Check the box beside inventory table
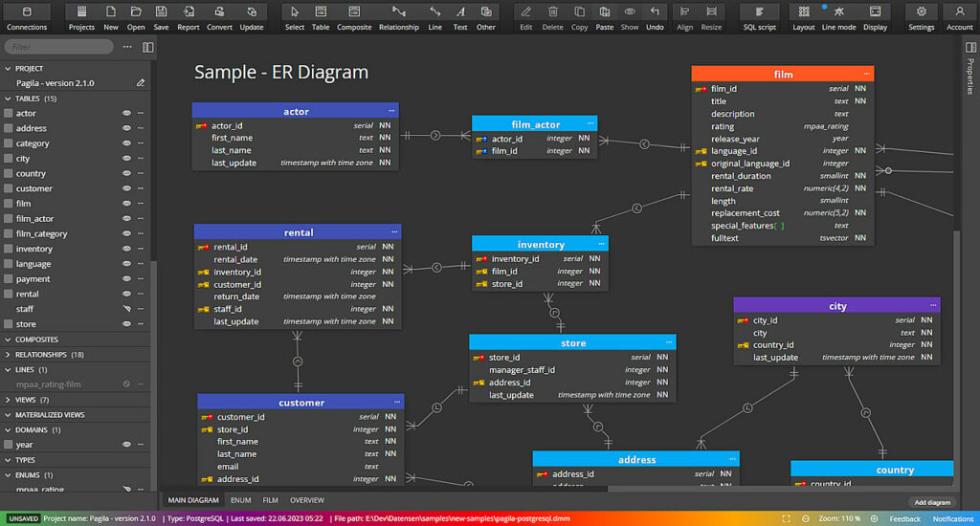Screen dimensions: 980x526 [x=8, y=249]
